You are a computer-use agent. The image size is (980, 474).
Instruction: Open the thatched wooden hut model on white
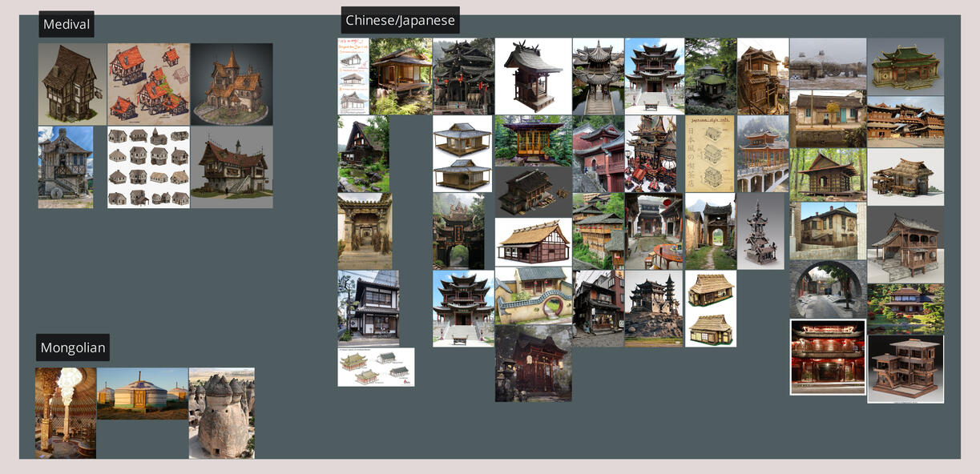(905, 177)
